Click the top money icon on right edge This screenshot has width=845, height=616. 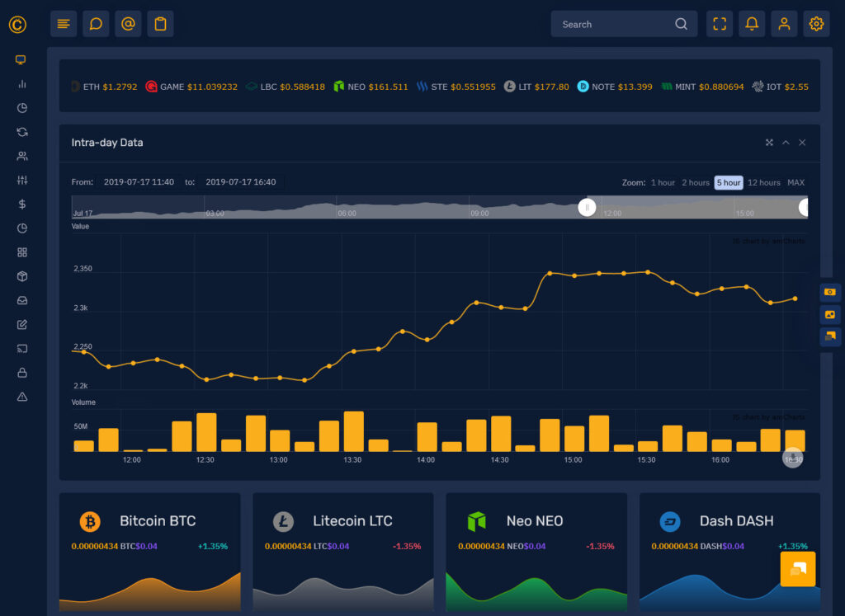[830, 292]
